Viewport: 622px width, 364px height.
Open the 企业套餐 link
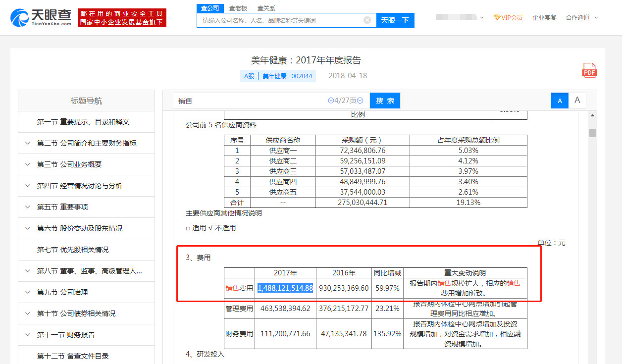point(544,17)
